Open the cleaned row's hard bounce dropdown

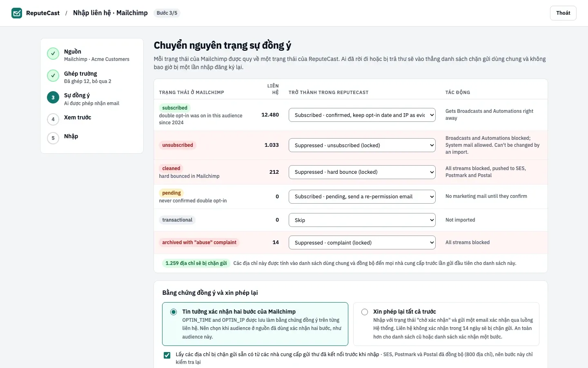(362, 172)
